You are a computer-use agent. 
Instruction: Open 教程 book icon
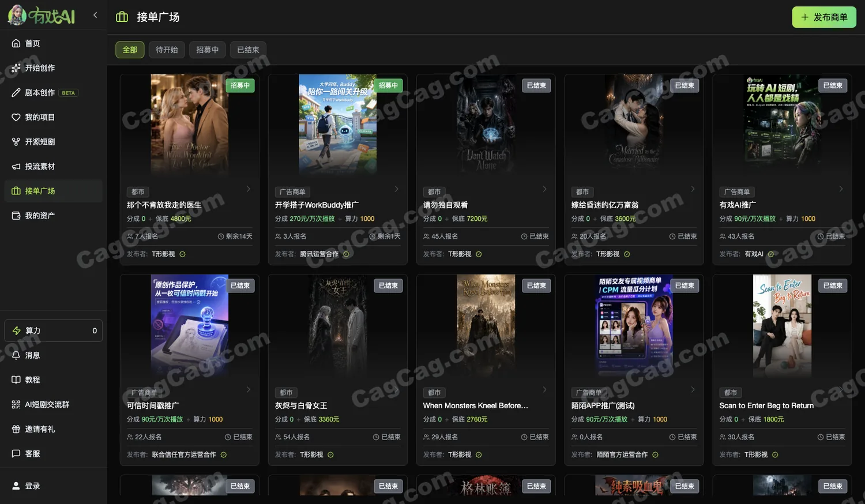pyautogui.click(x=16, y=380)
